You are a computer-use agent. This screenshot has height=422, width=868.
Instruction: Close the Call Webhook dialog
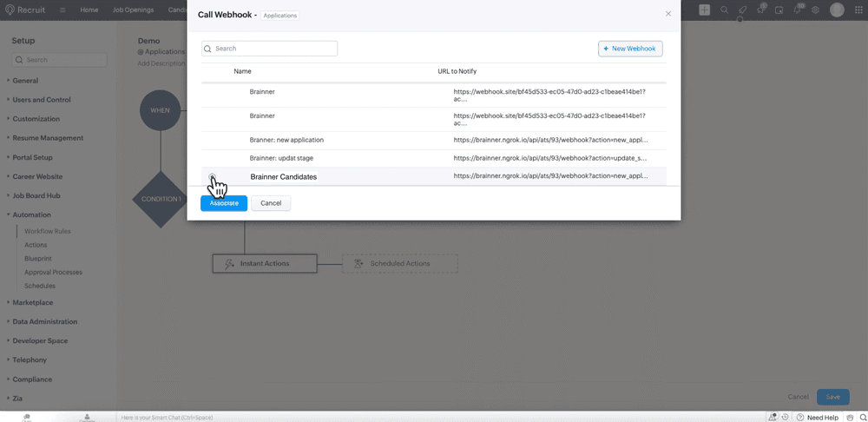coord(668,14)
